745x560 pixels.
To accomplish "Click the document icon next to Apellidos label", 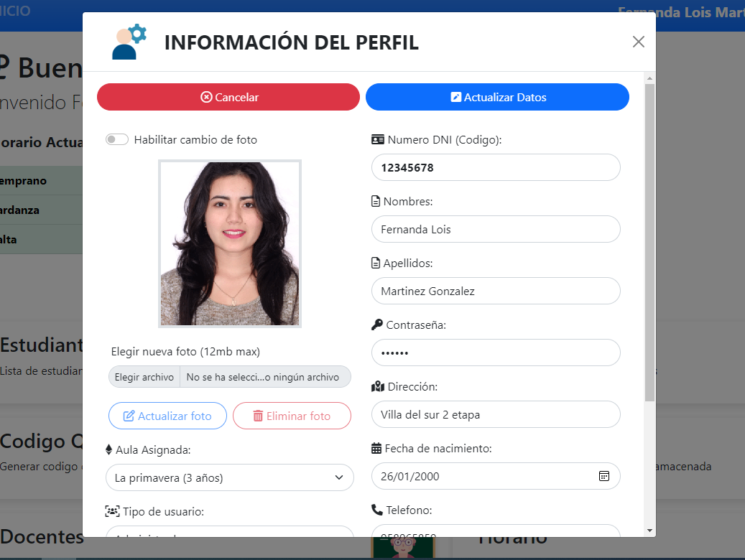I will coord(375,263).
